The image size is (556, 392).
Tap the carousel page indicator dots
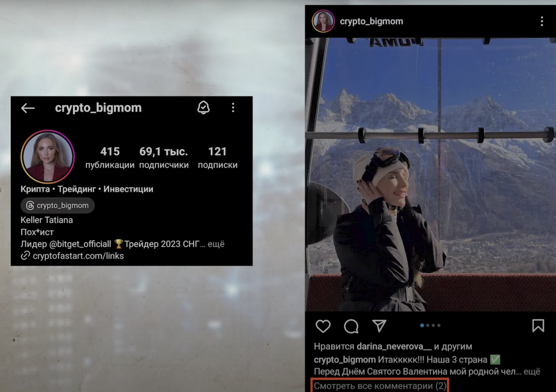click(x=430, y=325)
